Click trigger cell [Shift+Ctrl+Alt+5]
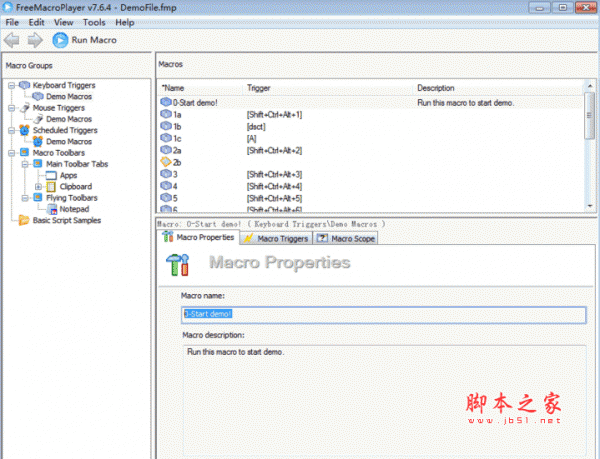Image resolution: width=600 pixels, height=459 pixels. tap(274, 198)
